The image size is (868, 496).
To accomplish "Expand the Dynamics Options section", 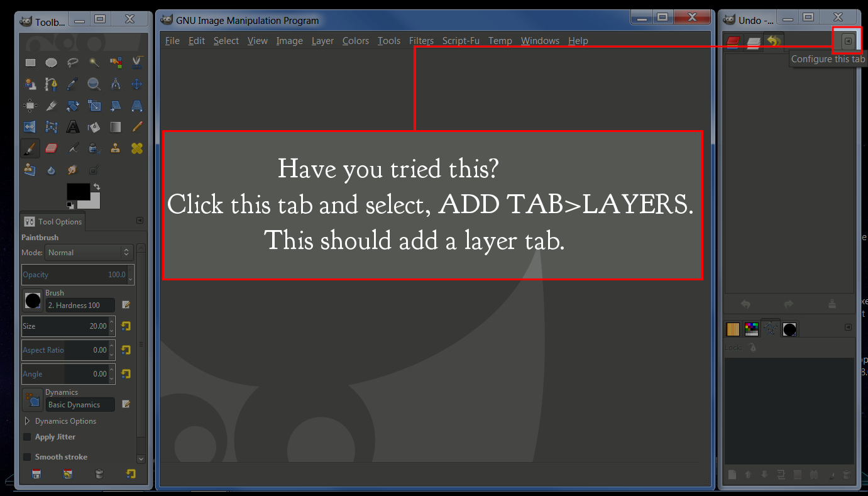I will click(28, 421).
